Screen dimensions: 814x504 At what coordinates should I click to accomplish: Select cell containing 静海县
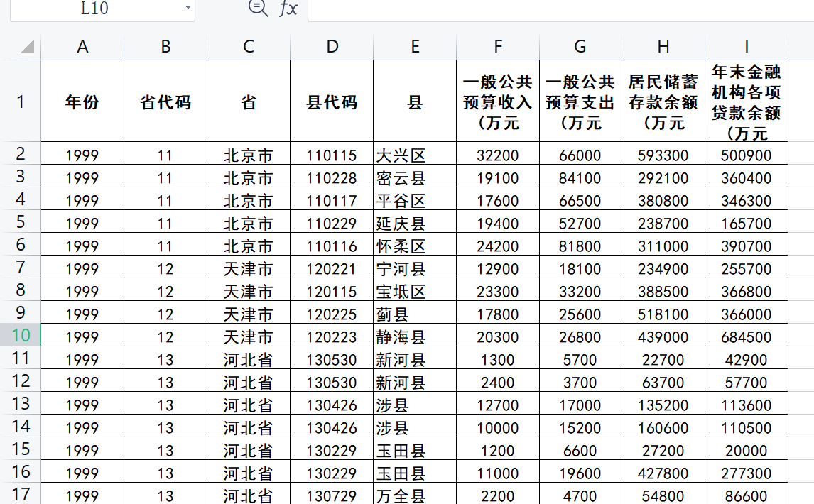pos(415,337)
